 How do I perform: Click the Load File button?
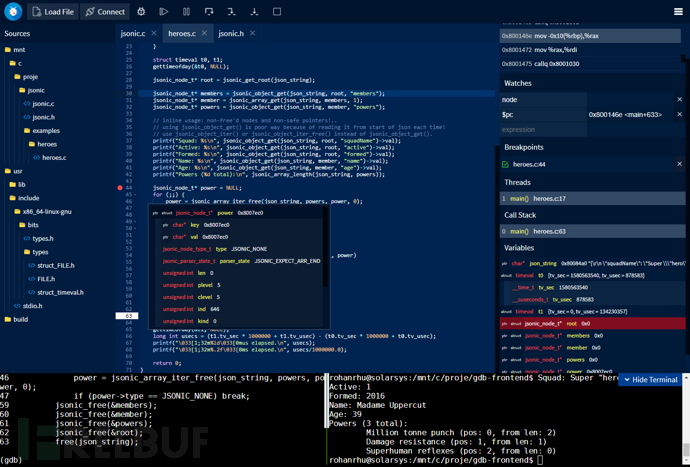52,12
